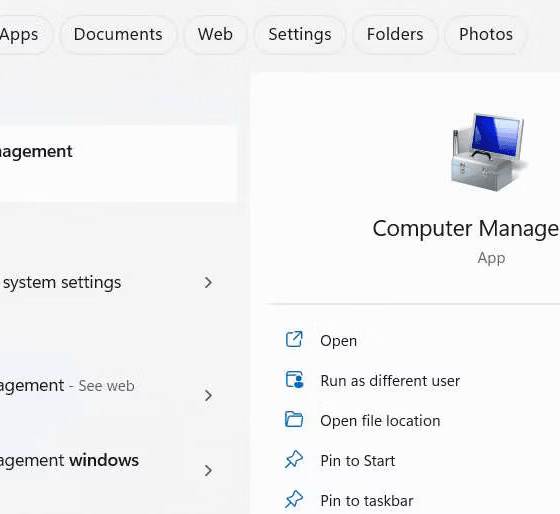Select the highlighted Management best match result
Viewport: 560px width, 514px height.
tap(118, 164)
